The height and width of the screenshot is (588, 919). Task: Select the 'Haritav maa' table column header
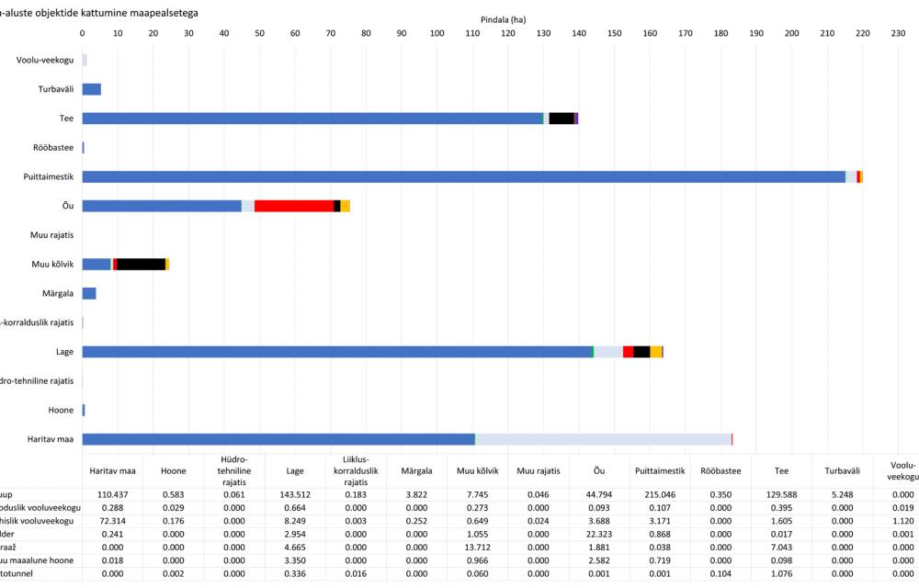point(112,471)
